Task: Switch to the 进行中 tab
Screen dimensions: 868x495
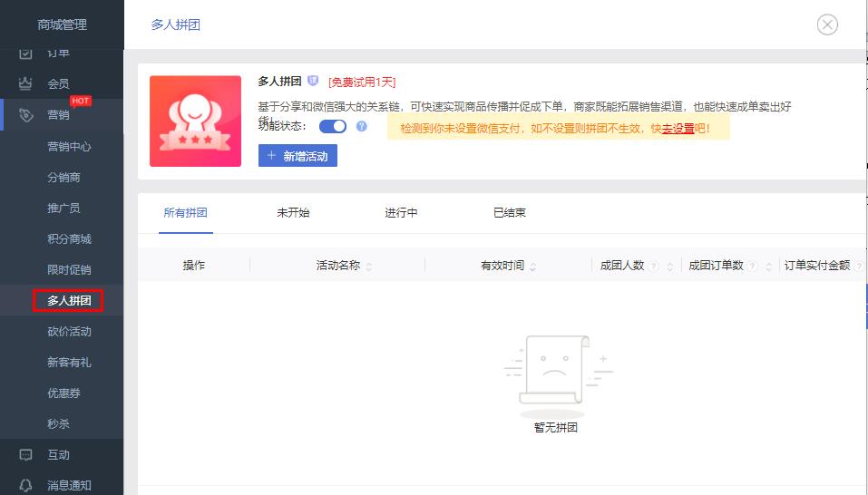Action: (x=401, y=213)
